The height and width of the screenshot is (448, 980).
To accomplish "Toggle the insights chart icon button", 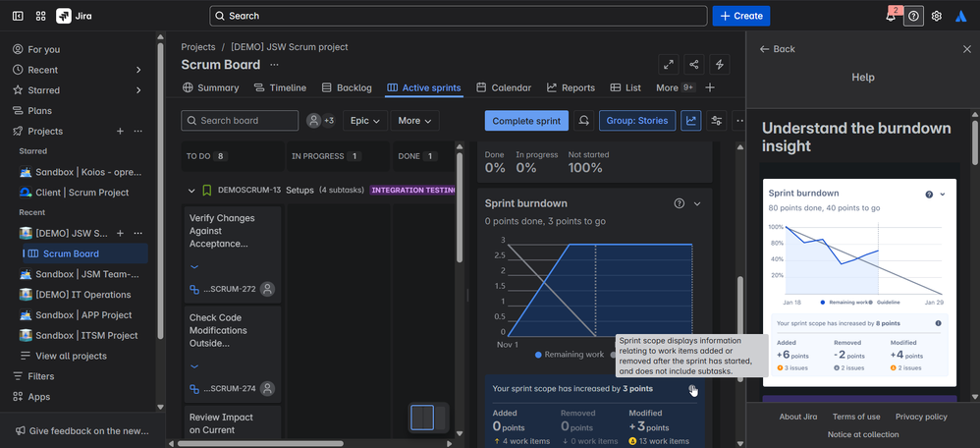I will click(x=691, y=120).
